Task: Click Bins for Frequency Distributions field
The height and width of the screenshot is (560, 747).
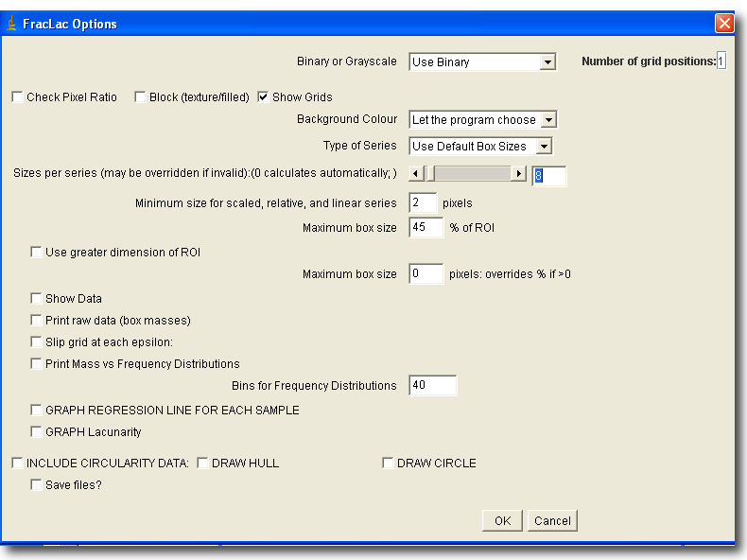Action: click(x=432, y=385)
